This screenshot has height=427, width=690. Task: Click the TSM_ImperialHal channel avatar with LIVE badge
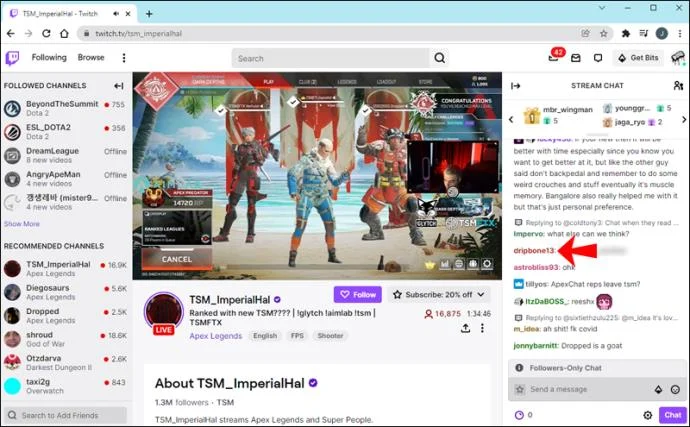pos(163,313)
